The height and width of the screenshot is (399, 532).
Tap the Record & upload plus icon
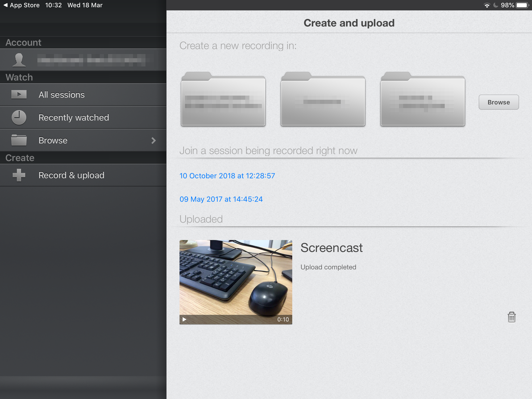18,175
